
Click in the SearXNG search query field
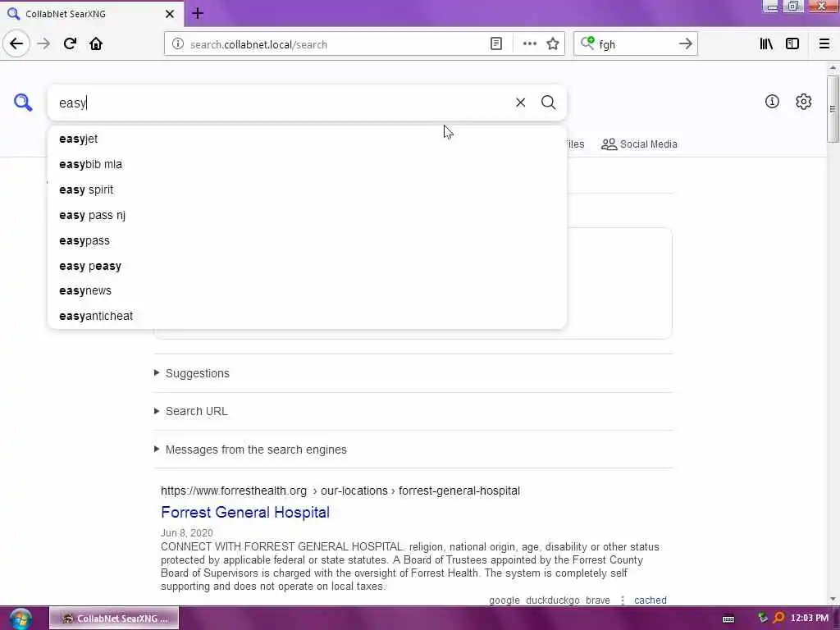click(x=281, y=103)
